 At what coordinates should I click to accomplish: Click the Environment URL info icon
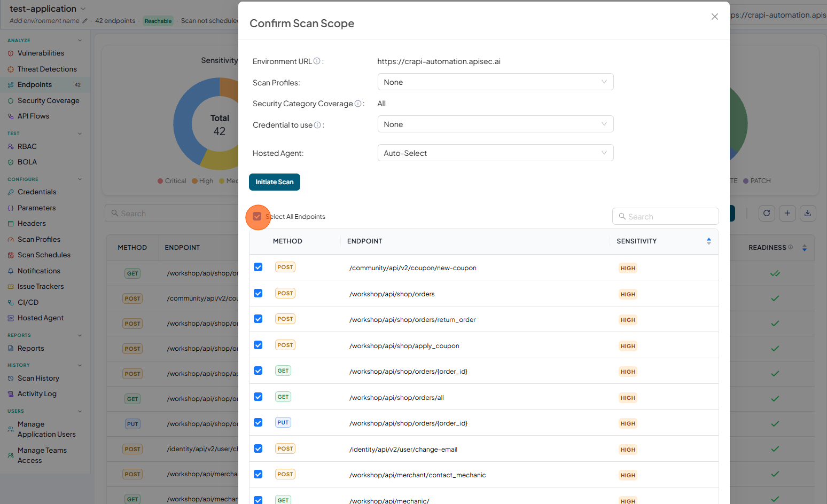click(x=317, y=61)
